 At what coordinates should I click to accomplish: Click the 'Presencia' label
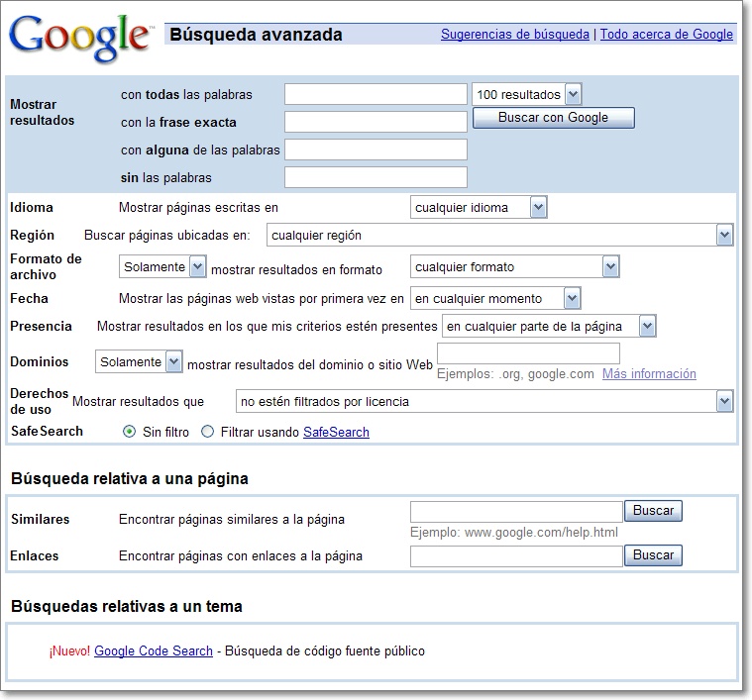pyautogui.click(x=41, y=327)
